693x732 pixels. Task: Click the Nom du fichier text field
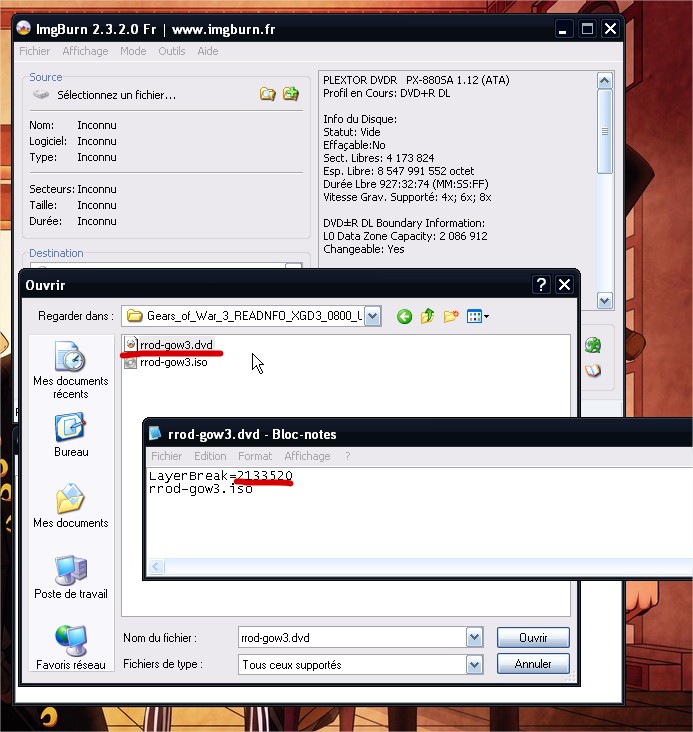pyautogui.click(x=353, y=637)
